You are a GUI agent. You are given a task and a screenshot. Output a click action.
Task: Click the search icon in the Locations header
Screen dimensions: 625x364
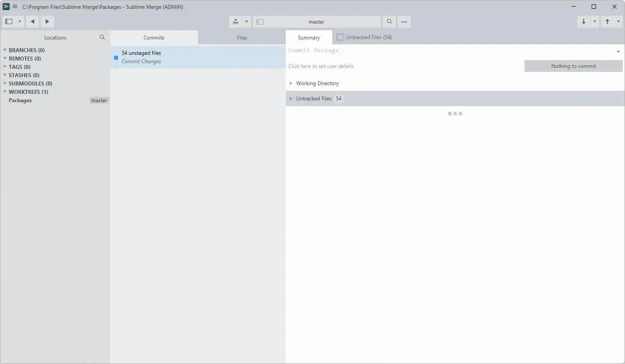tap(102, 37)
